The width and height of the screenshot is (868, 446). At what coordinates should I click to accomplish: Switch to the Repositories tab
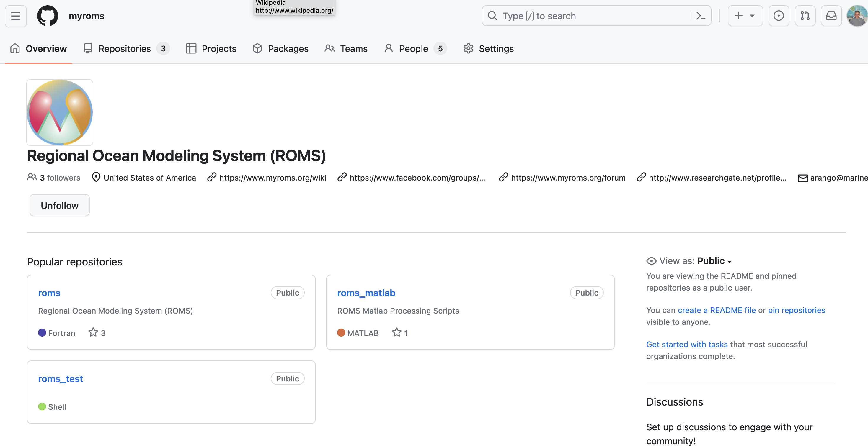coord(126,48)
